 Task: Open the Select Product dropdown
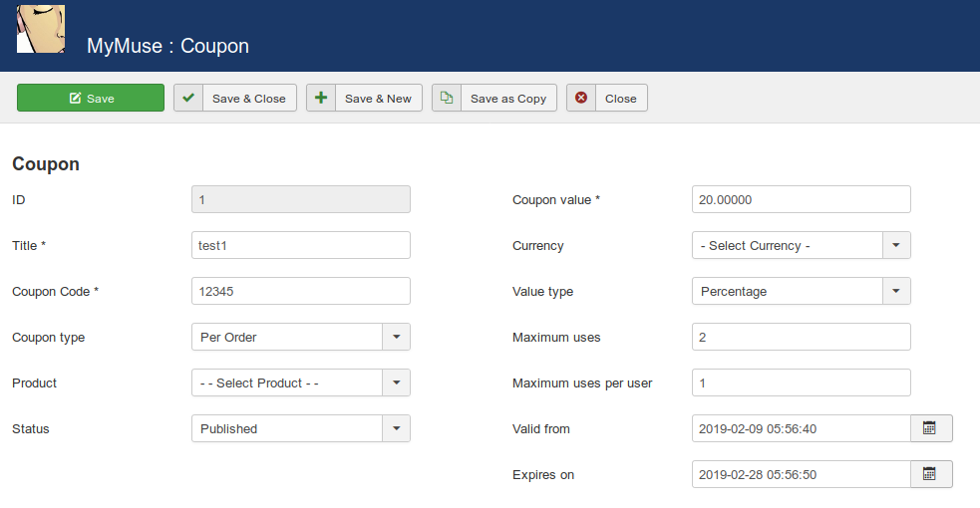301,382
